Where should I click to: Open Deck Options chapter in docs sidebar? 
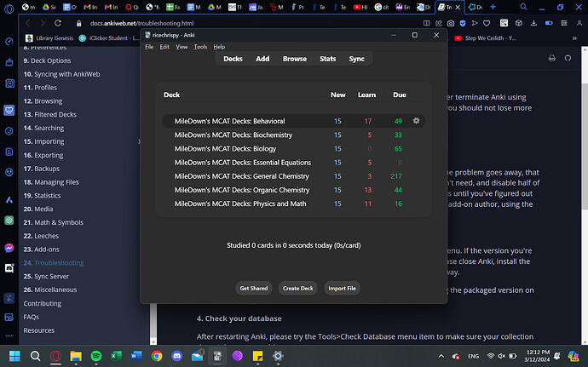[47, 60]
